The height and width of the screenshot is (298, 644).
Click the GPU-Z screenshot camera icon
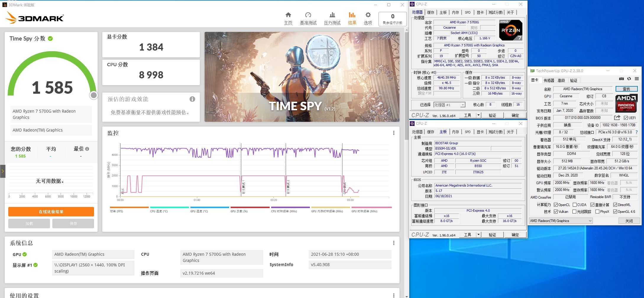point(621,79)
